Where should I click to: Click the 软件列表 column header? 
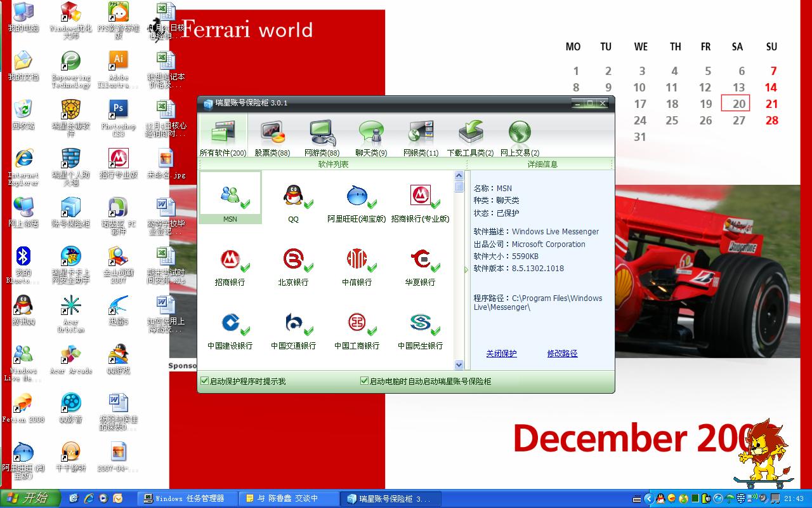[x=333, y=164]
